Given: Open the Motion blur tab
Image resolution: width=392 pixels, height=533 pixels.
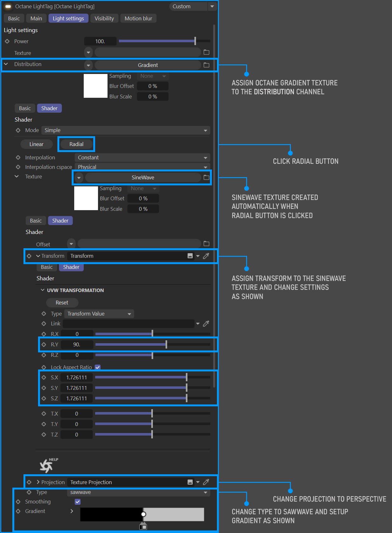Looking at the screenshot, I should (x=138, y=18).
